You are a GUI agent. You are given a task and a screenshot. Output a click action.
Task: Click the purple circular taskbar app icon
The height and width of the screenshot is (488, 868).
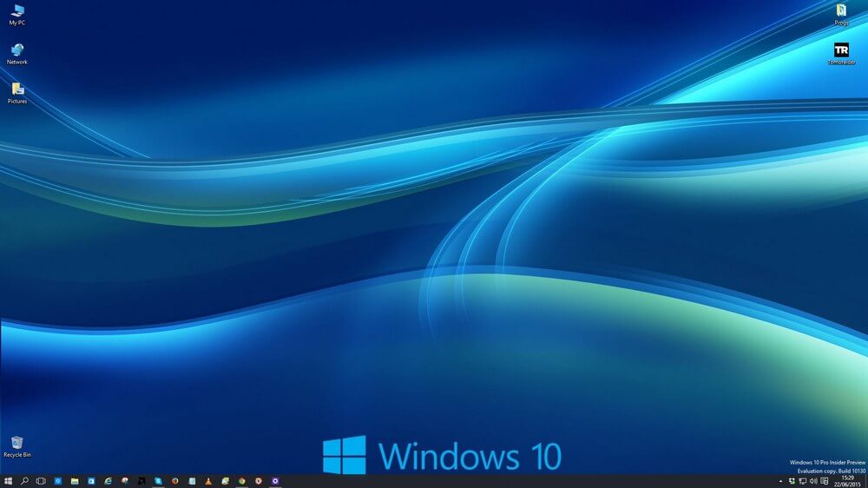275,481
